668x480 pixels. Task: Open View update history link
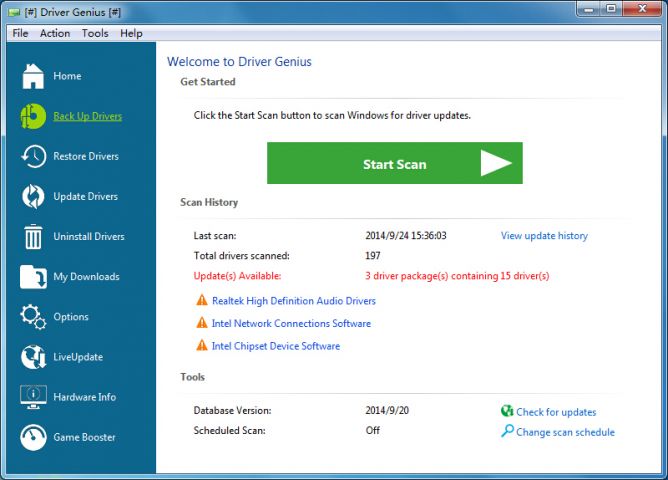pyautogui.click(x=544, y=236)
